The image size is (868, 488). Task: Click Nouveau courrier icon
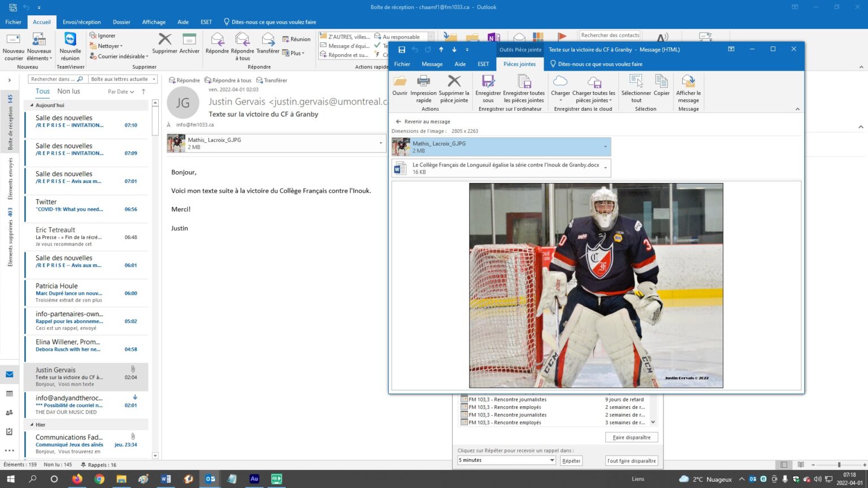tap(14, 41)
